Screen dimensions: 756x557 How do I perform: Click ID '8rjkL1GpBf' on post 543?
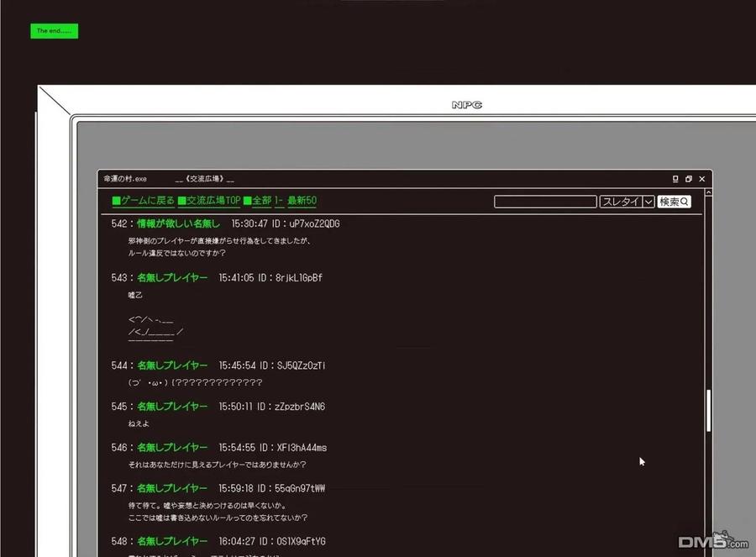point(299,278)
